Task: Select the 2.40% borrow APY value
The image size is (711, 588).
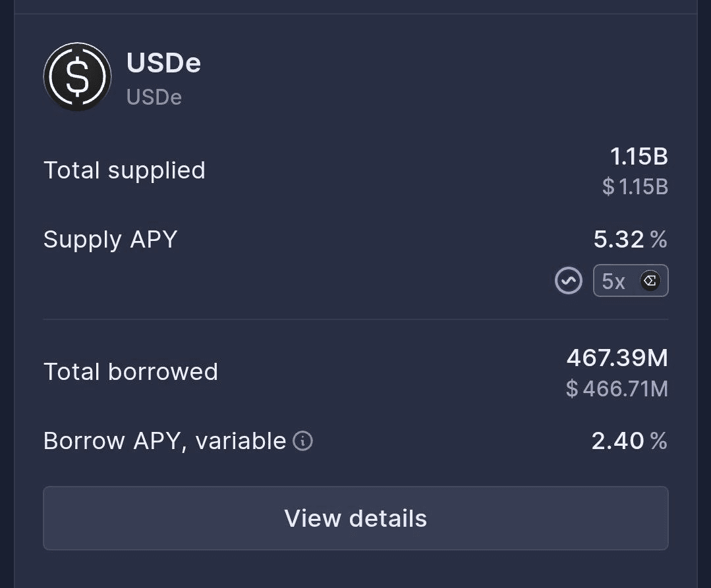Action: point(617,441)
